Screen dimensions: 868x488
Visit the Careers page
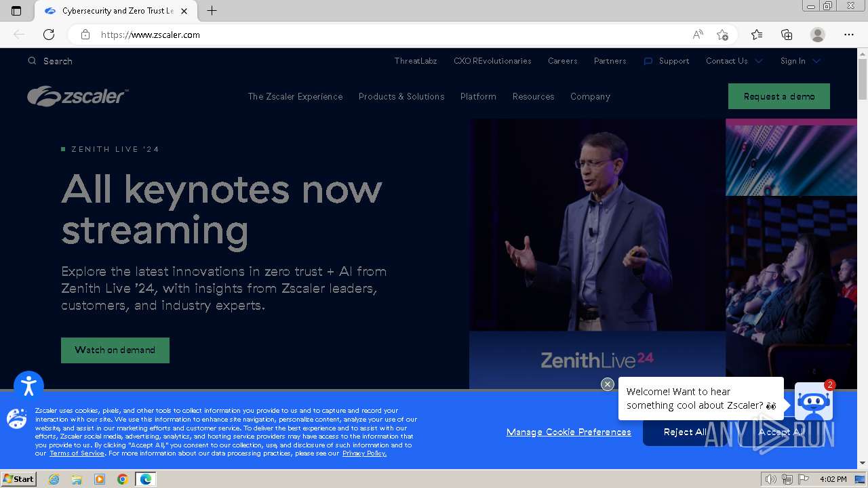point(563,61)
